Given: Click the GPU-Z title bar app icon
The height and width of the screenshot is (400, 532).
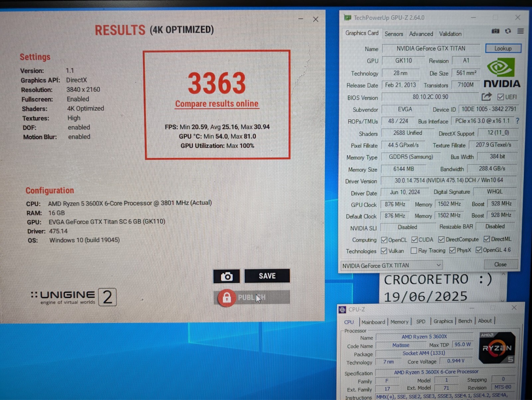Looking at the screenshot, I should [x=347, y=18].
